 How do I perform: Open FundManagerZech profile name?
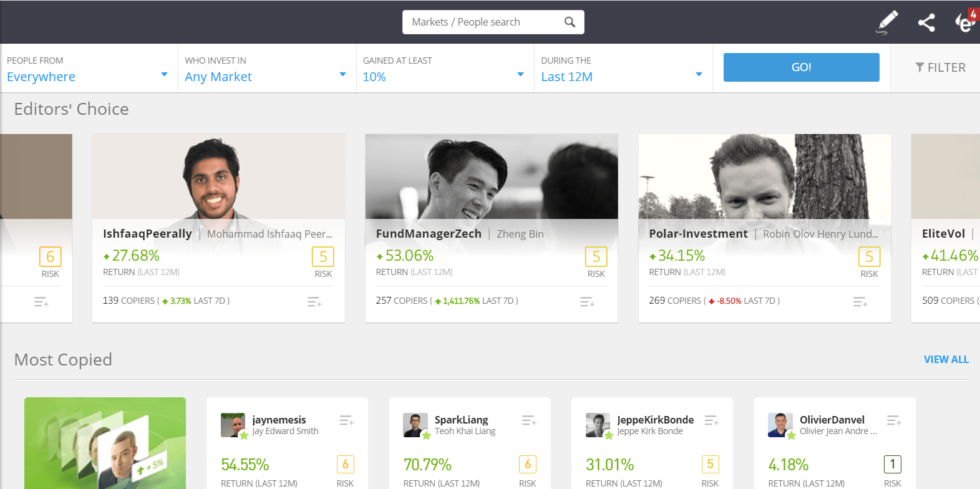pyautogui.click(x=429, y=233)
